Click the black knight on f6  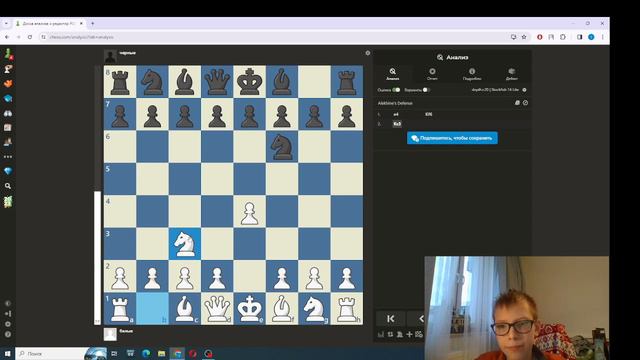[x=282, y=147]
